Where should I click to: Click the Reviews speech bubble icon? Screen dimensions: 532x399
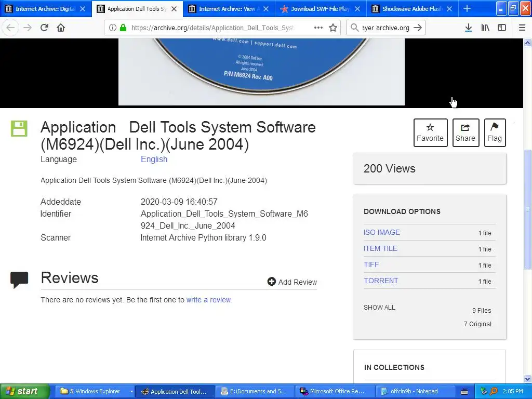pos(19,280)
